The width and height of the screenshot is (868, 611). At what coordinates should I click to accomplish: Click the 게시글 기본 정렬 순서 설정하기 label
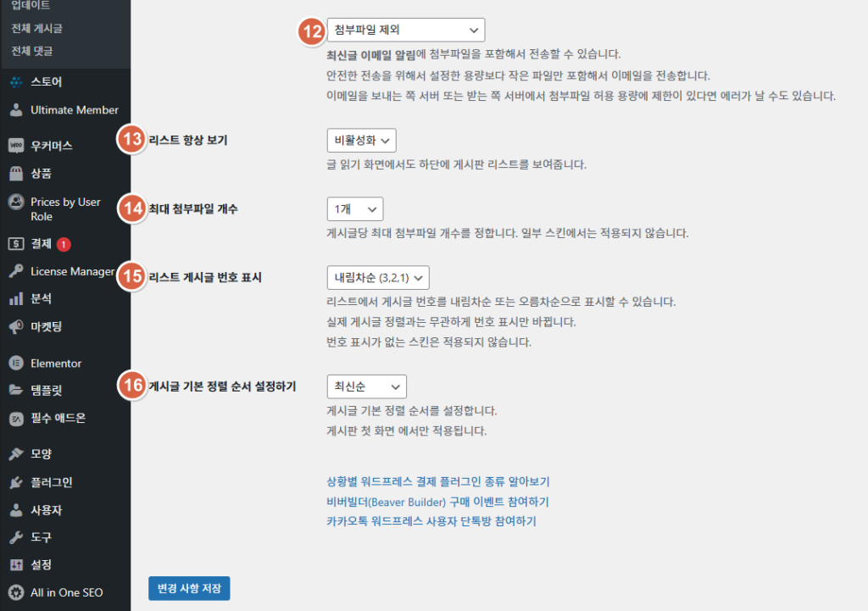point(223,386)
